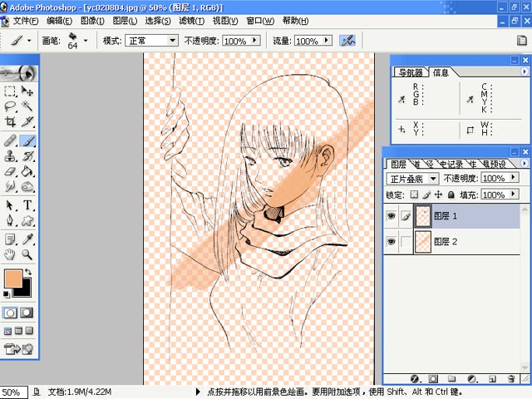Toggle lock all
532x399 pixels.
click(x=451, y=195)
